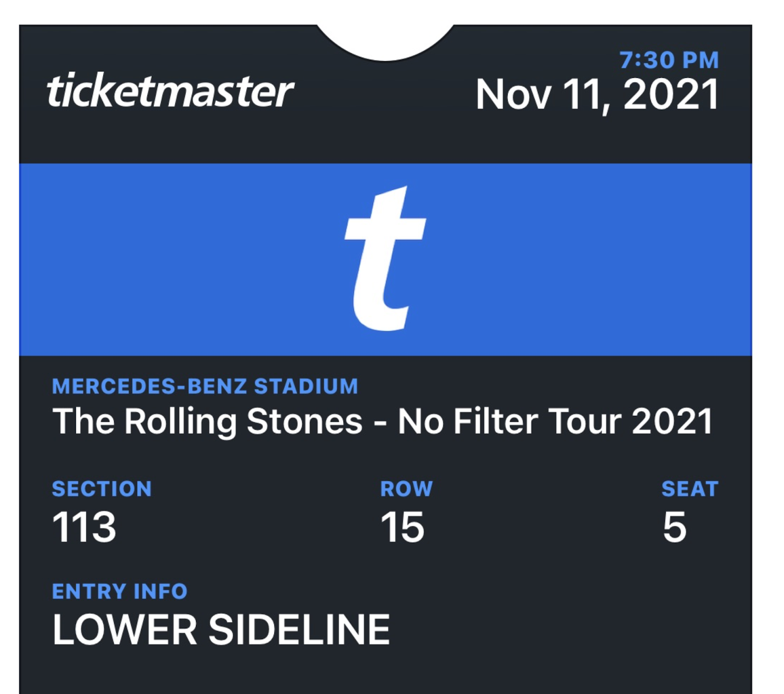
Task: Select the blue banner strip
Action: (385, 260)
